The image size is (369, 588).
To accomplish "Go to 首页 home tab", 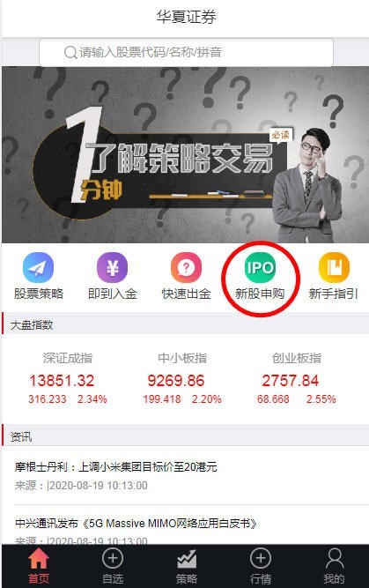I will coord(39,566).
